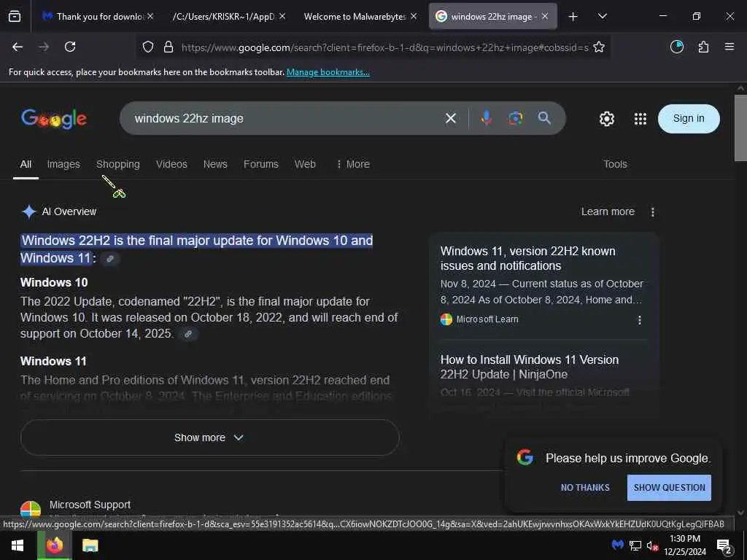Open NinjaOne install Windows 11 result
Screen dimensions: 747x560
(x=530, y=367)
